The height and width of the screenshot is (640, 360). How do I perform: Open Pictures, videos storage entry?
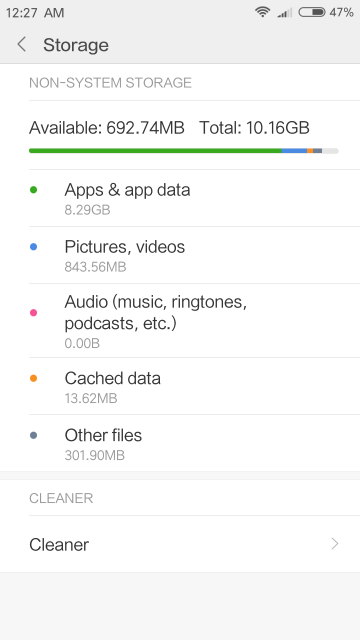click(180, 255)
